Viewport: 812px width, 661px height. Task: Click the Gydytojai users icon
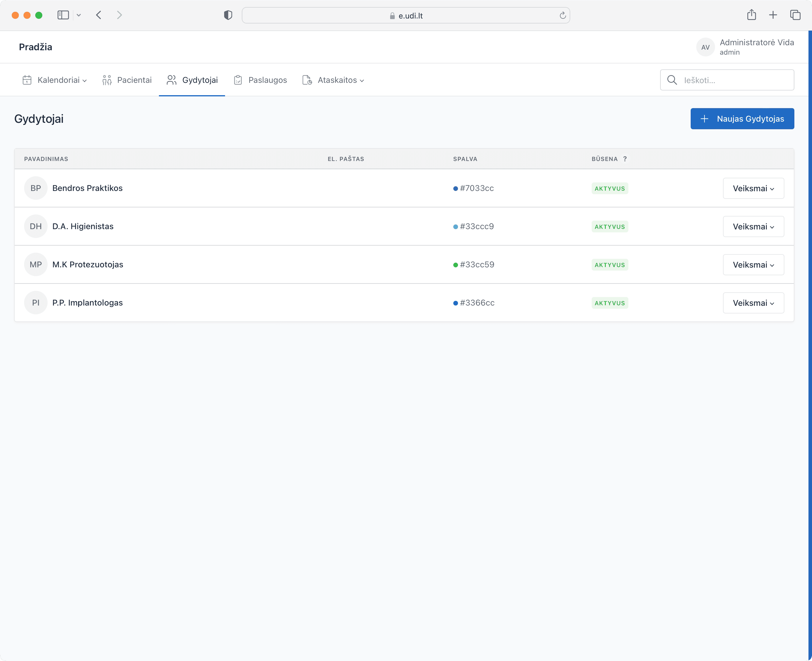click(172, 80)
